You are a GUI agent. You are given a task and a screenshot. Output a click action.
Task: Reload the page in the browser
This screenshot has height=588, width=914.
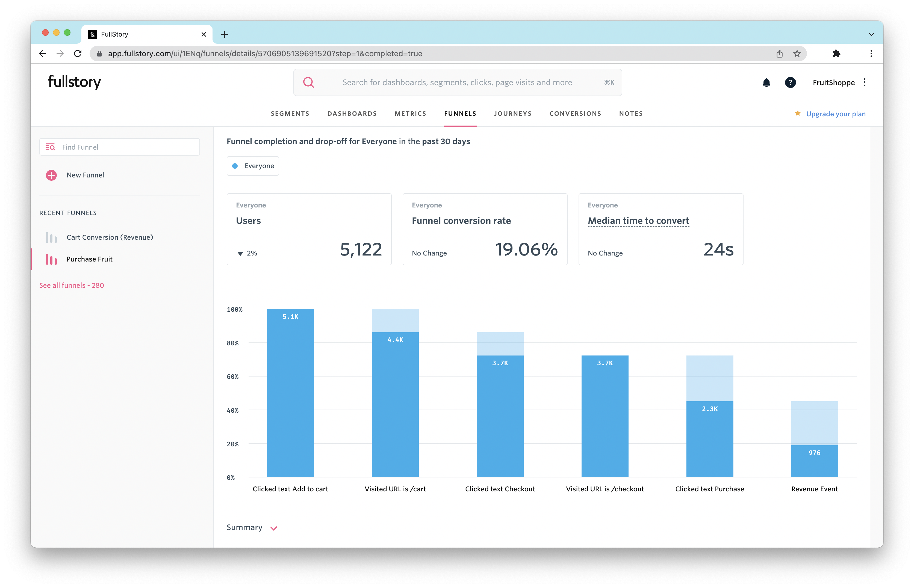(x=78, y=54)
